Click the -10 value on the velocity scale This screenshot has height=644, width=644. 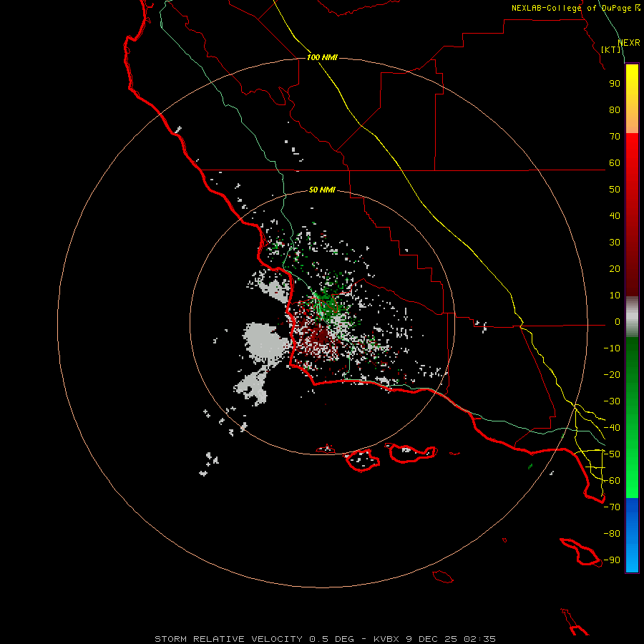click(x=612, y=348)
